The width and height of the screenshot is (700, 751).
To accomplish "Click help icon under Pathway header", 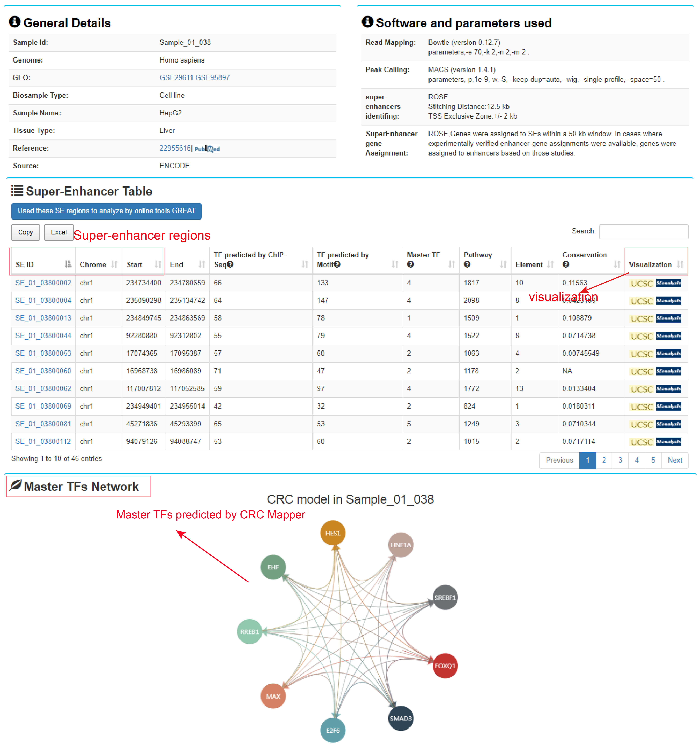I will [467, 264].
